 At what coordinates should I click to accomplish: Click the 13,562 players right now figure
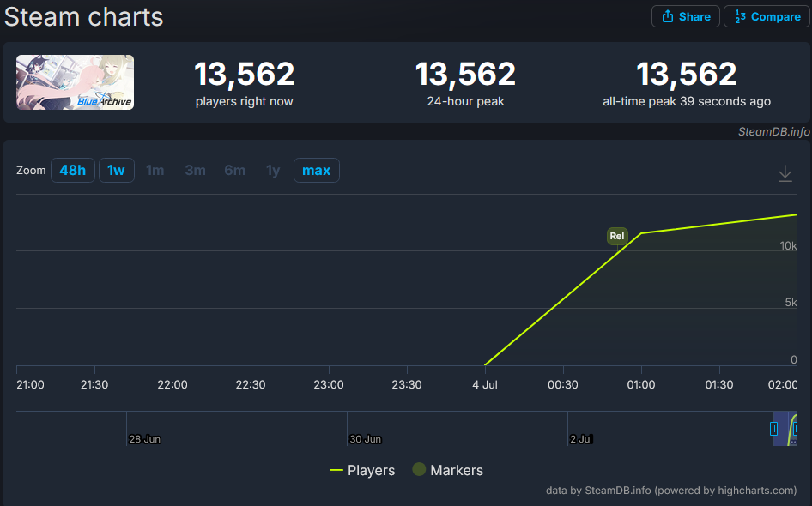pyautogui.click(x=245, y=74)
